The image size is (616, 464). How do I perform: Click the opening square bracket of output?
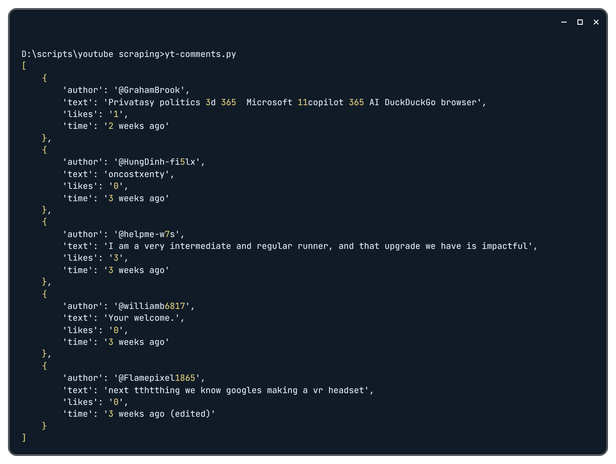click(x=23, y=65)
